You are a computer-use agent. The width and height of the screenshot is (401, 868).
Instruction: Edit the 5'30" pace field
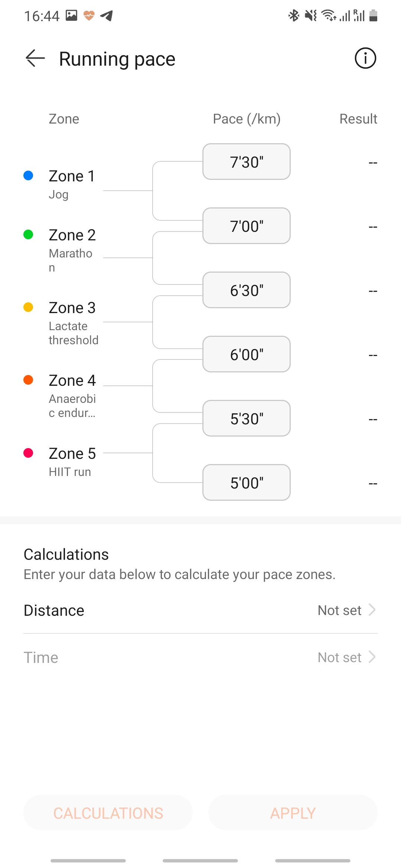pyautogui.click(x=247, y=418)
